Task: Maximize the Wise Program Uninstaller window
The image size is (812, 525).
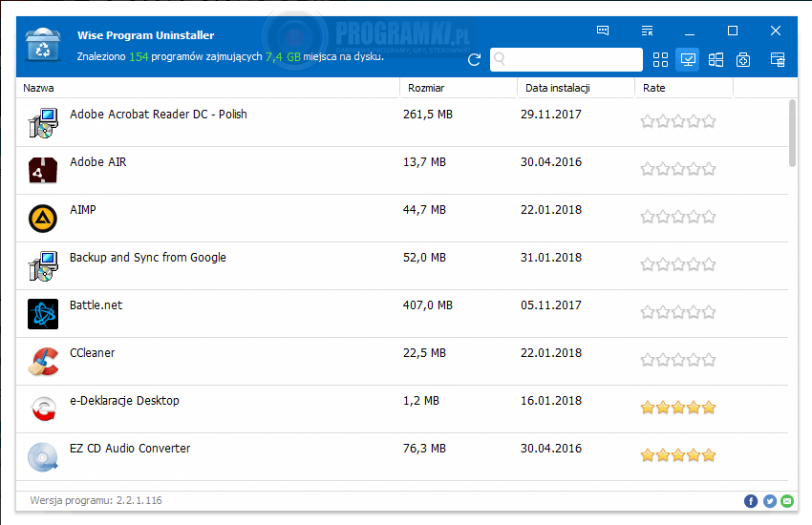Action: pos(733,31)
